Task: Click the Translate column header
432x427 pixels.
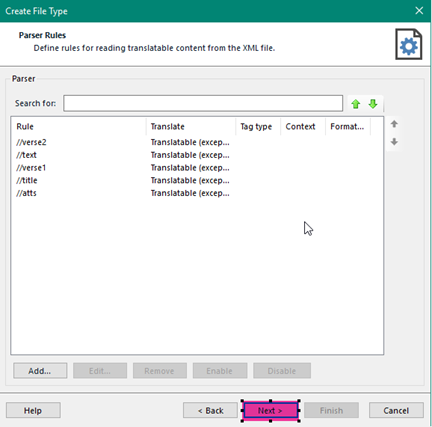Action: [191, 127]
